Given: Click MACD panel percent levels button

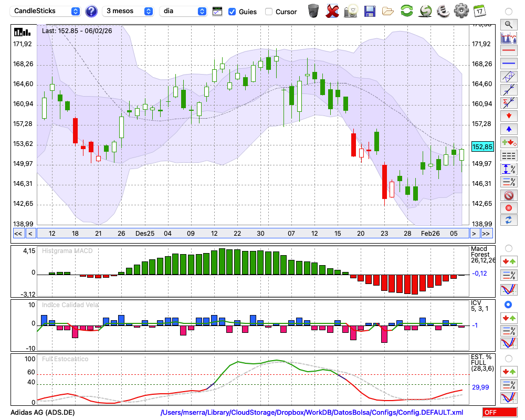Looking at the screenshot, I should tap(509, 275).
